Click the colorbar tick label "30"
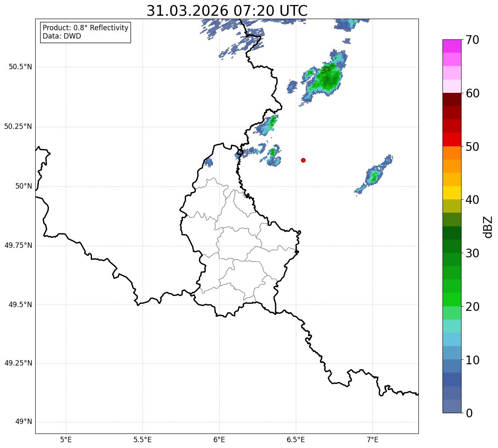The height and width of the screenshot is (448, 498). [x=472, y=253]
